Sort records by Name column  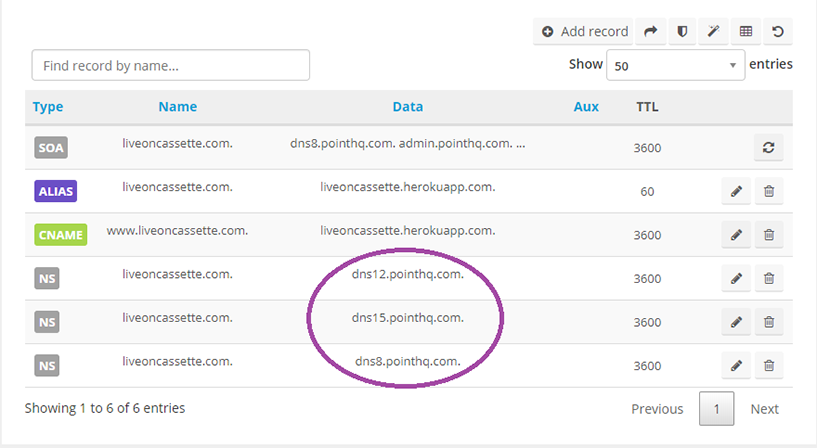(x=178, y=107)
